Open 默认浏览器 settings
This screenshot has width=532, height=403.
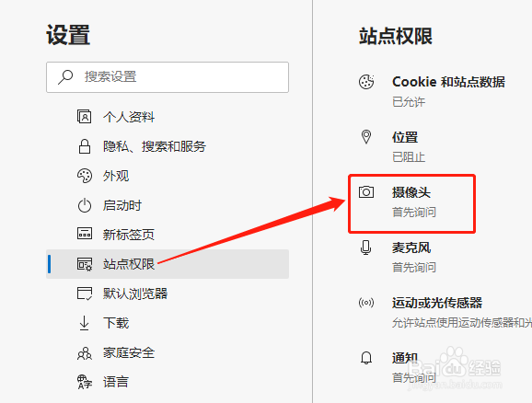[x=135, y=294]
